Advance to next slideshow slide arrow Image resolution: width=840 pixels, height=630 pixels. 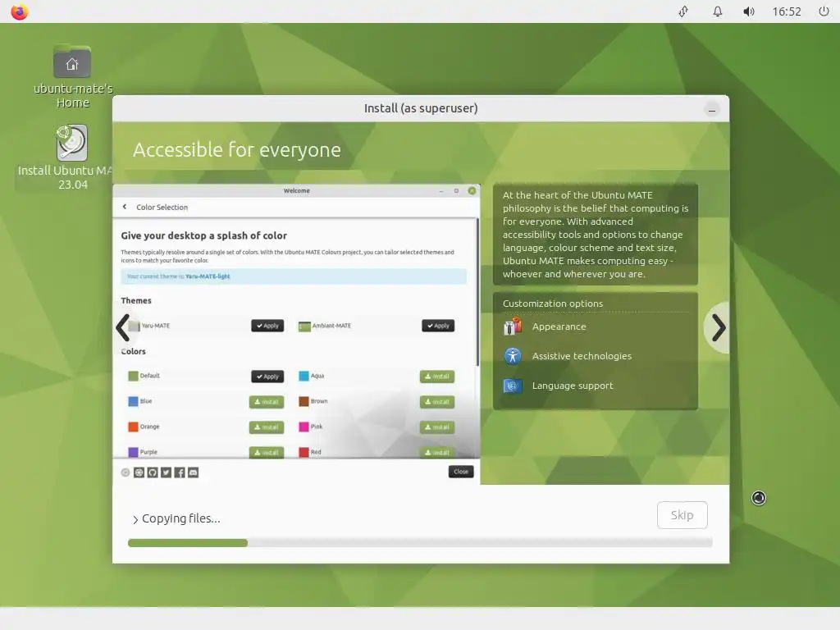[x=719, y=327]
